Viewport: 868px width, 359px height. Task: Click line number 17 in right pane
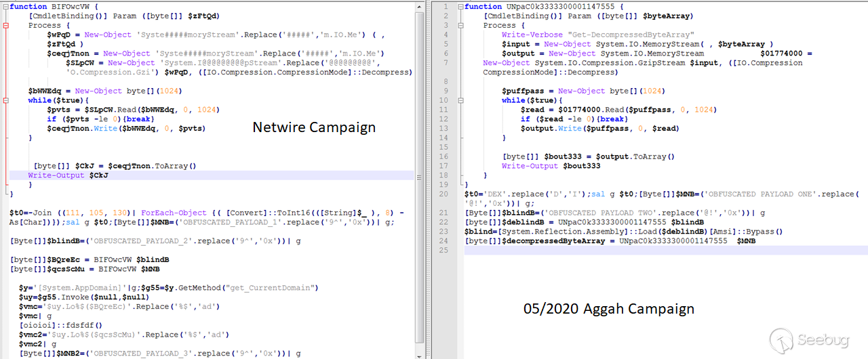coord(445,166)
